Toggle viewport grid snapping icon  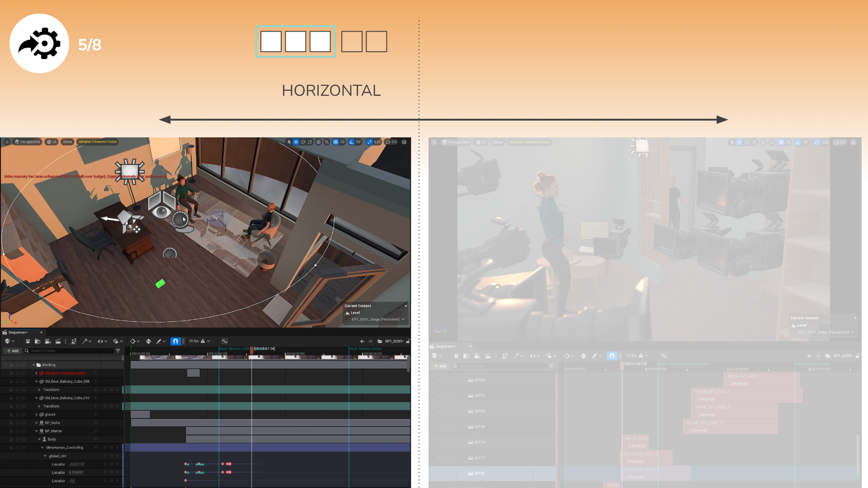pyautogui.click(x=335, y=142)
